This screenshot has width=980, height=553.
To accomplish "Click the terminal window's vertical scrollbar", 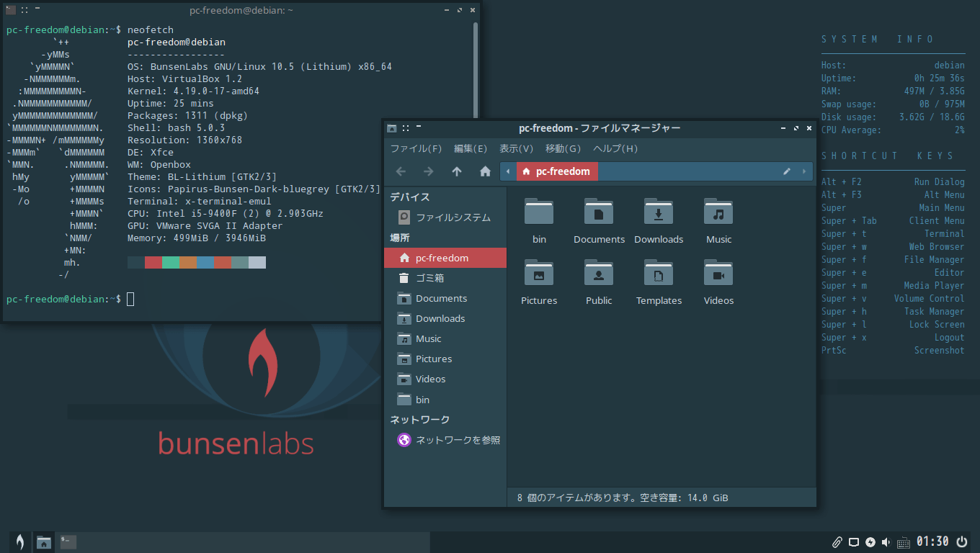I will [x=476, y=65].
